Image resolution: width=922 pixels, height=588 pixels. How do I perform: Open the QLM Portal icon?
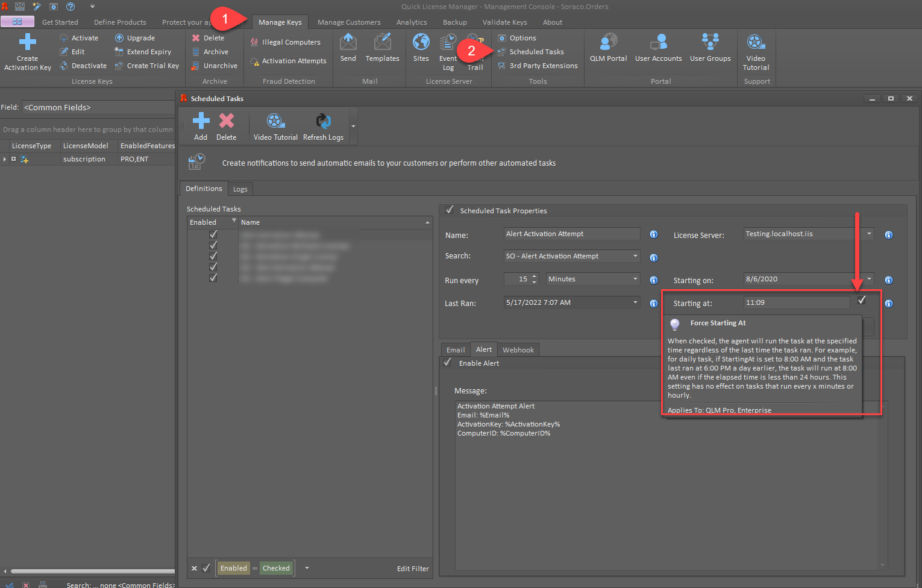[x=608, y=42]
